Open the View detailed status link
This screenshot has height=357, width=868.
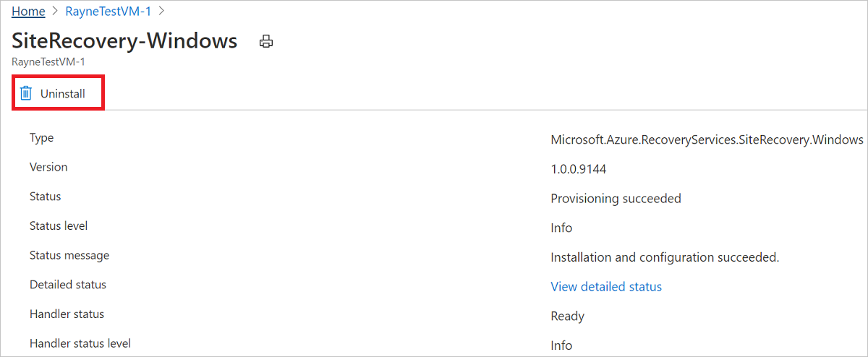(x=606, y=287)
